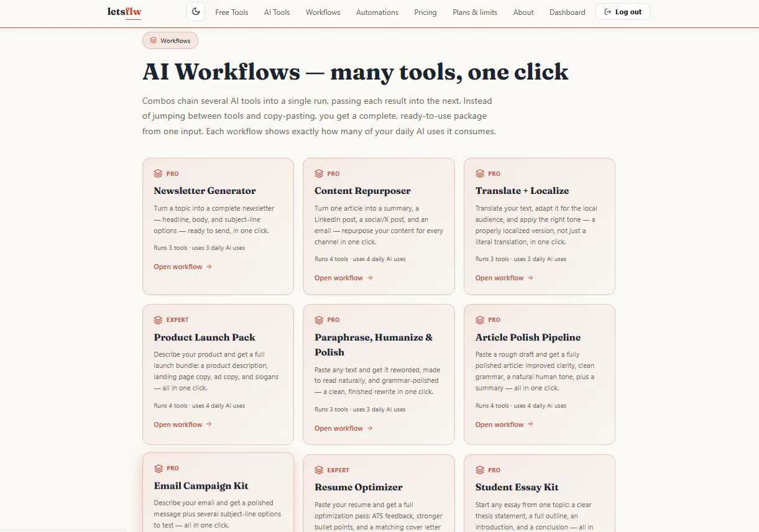759x532 pixels.
Task: Click the Resume Optimizer title
Action: 359,487
